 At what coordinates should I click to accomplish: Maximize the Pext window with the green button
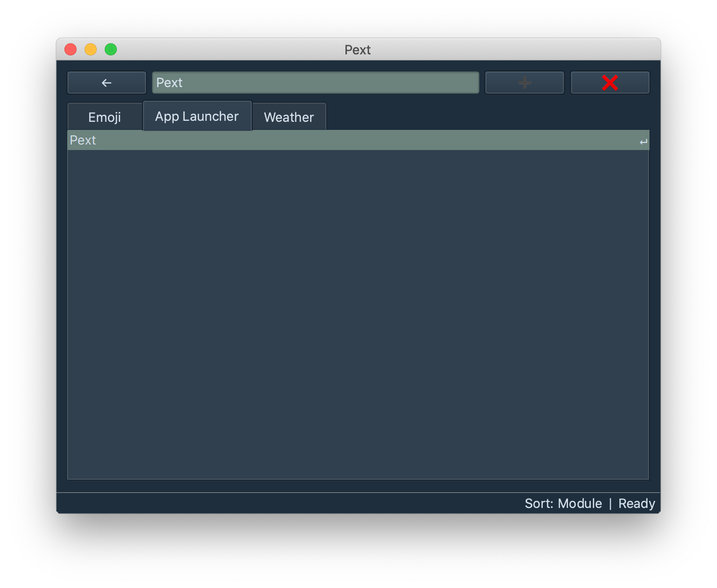(x=111, y=49)
